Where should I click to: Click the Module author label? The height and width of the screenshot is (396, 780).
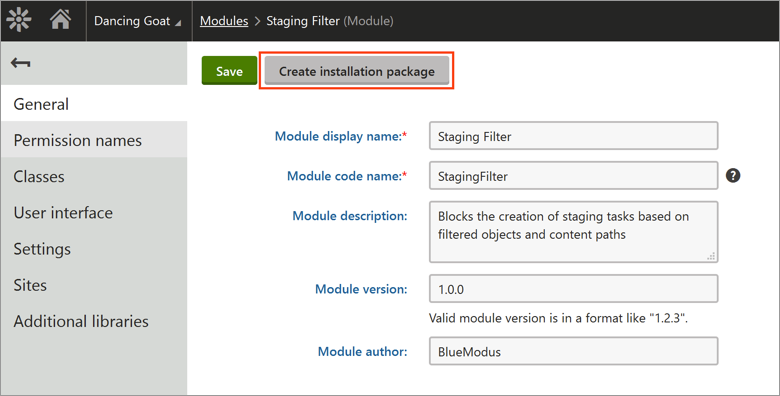coord(362,352)
